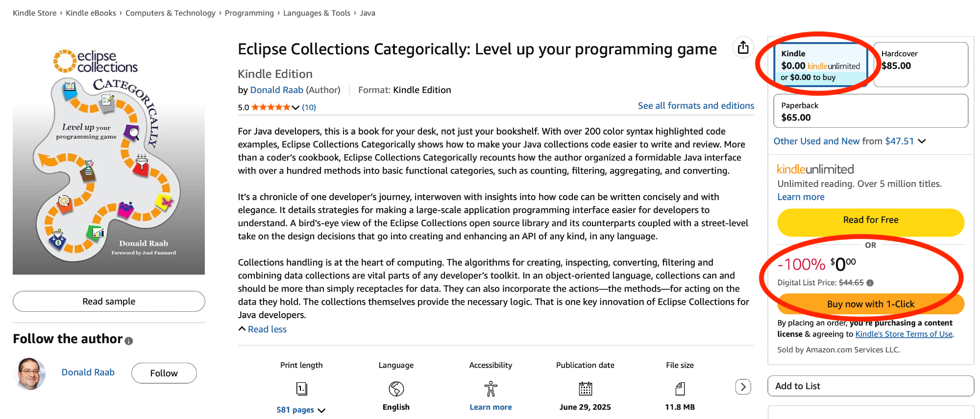Click the info icon next to Follow the author

point(129,341)
